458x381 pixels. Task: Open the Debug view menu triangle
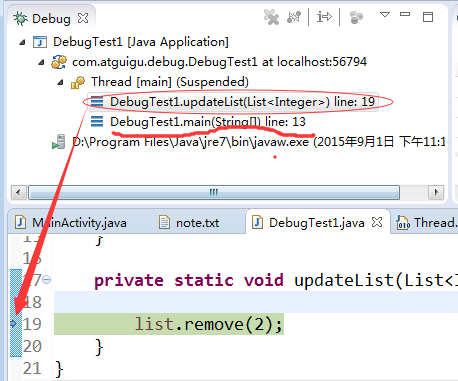pyautogui.click(x=385, y=15)
